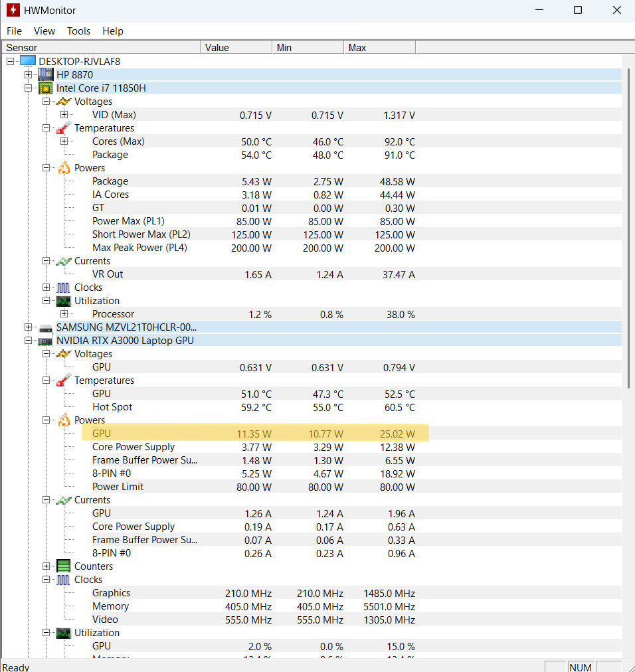Click the CPU Voltages lightning icon
This screenshot has height=672, width=635.
coord(64,102)
